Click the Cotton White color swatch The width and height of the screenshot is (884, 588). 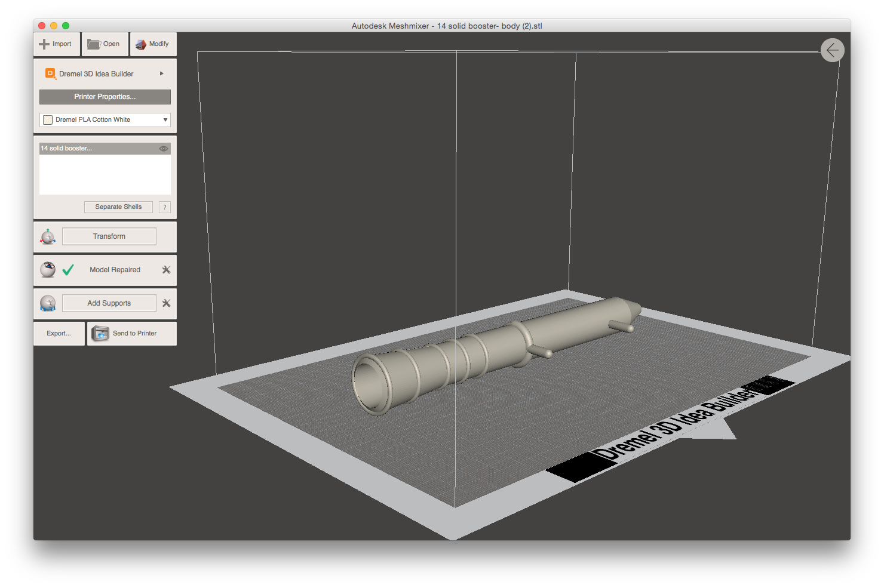48,120
